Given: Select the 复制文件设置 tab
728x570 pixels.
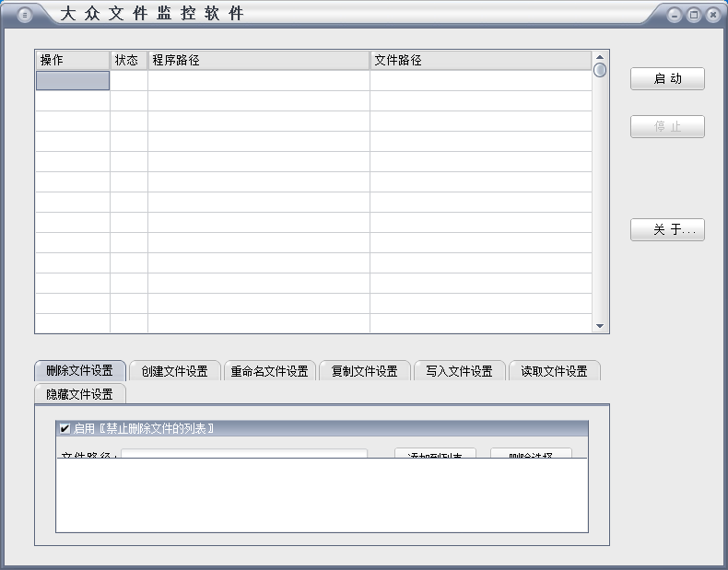Looking at the screenshot, I should coord(365,371).
